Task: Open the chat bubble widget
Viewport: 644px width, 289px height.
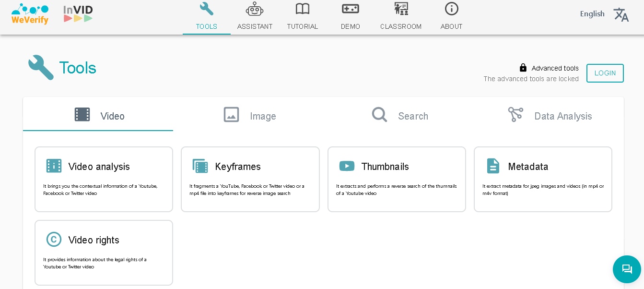Action: (x=627, y=269)
